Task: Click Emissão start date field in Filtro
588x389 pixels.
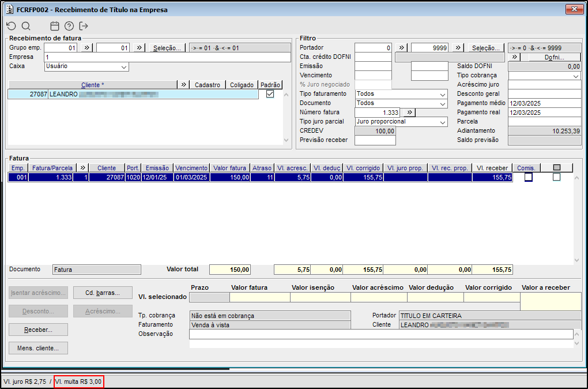Action: click(x=373, y=66)
